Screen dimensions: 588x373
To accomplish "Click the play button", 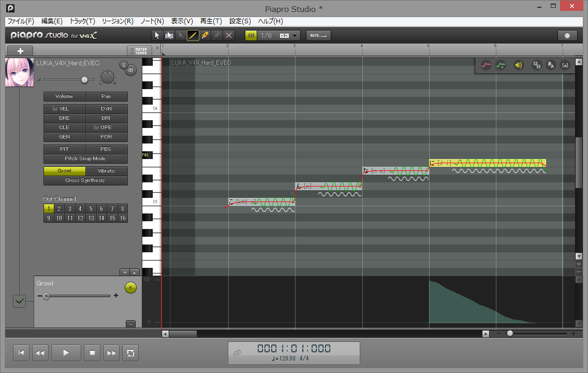I will pos(66,353).
